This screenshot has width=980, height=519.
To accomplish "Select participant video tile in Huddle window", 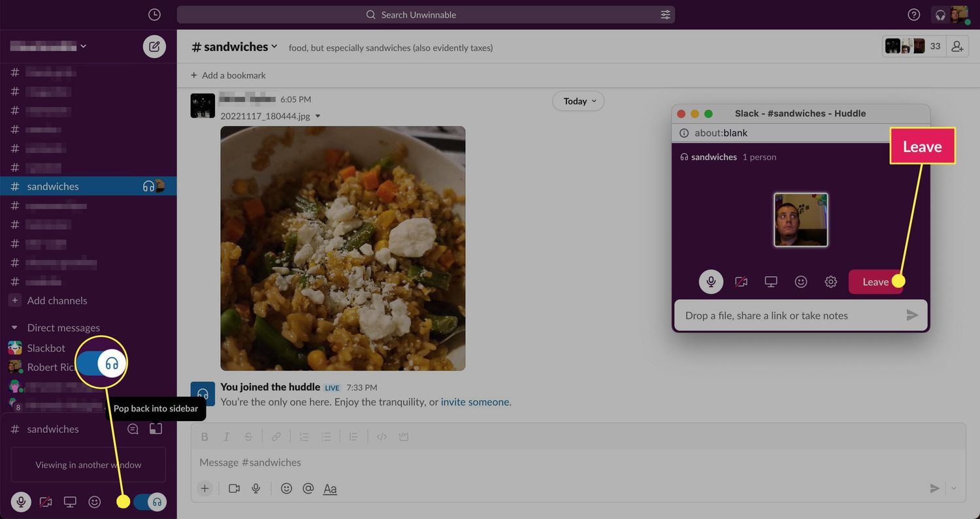I will [801, 220].
